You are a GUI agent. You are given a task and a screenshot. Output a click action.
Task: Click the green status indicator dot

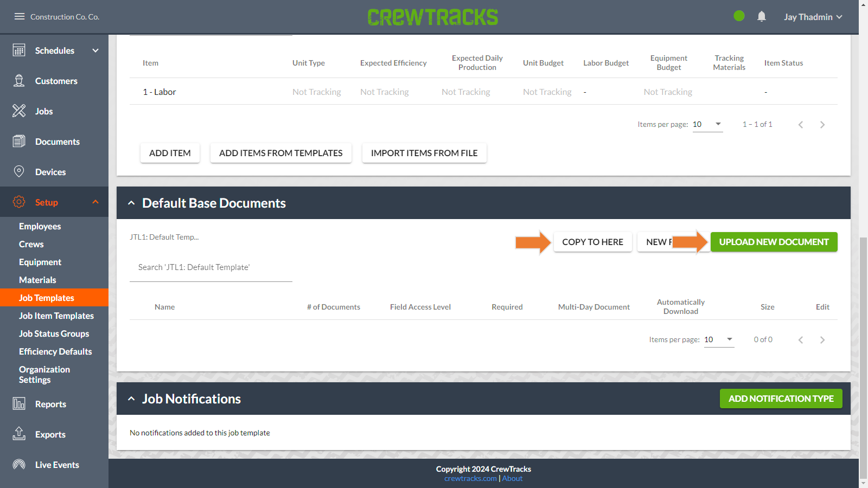(x=739, y=16)
